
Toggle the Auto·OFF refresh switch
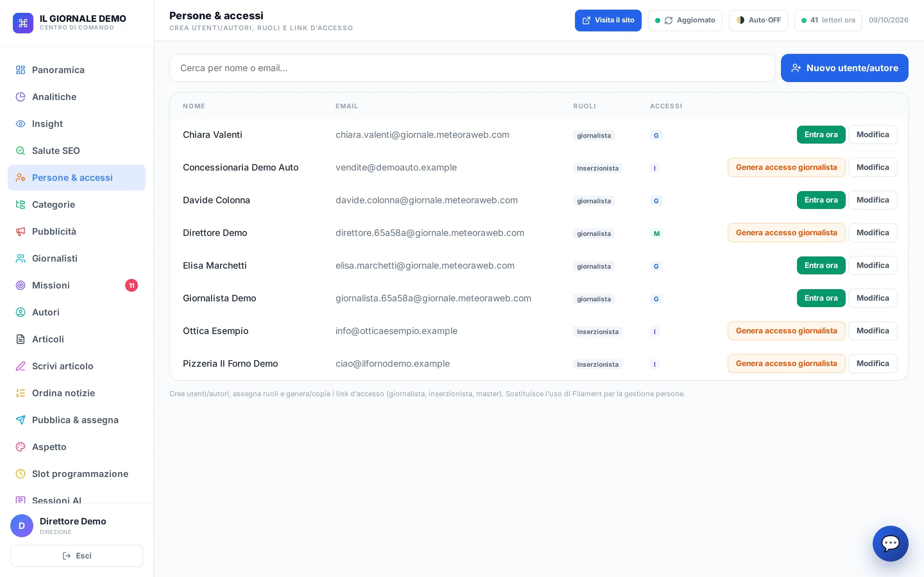[x=758, y=20]
